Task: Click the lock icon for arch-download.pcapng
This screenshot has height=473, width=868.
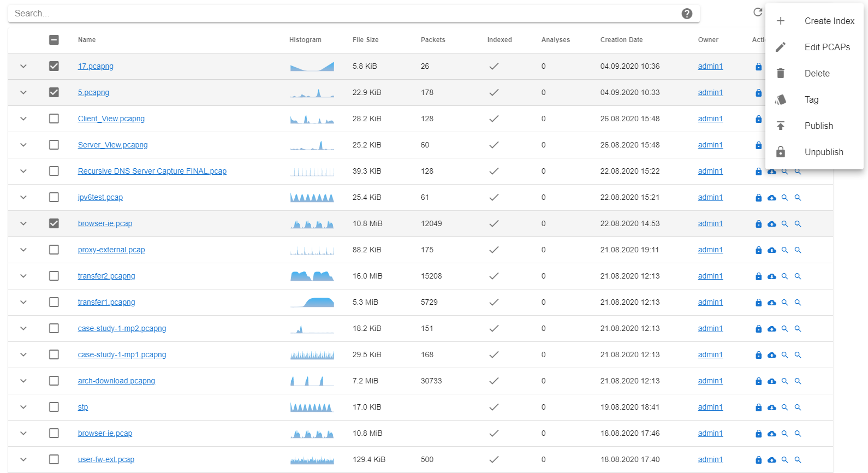Action: [x=758, y=381]
